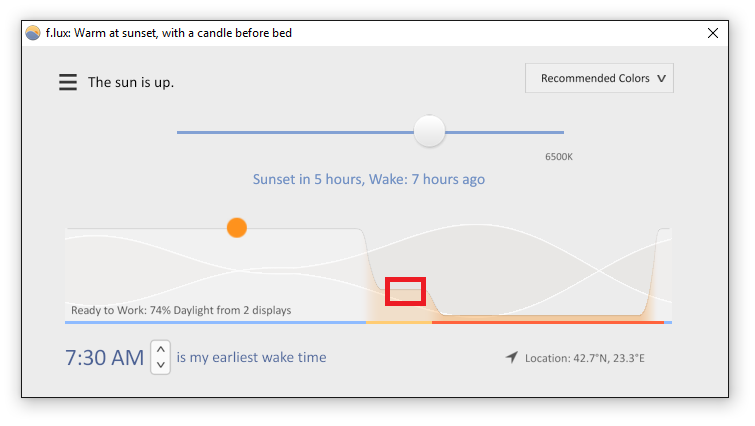The image size is (755, 426).
Task: Increase wake time with up arrow
Action: [x=161, y=349]
